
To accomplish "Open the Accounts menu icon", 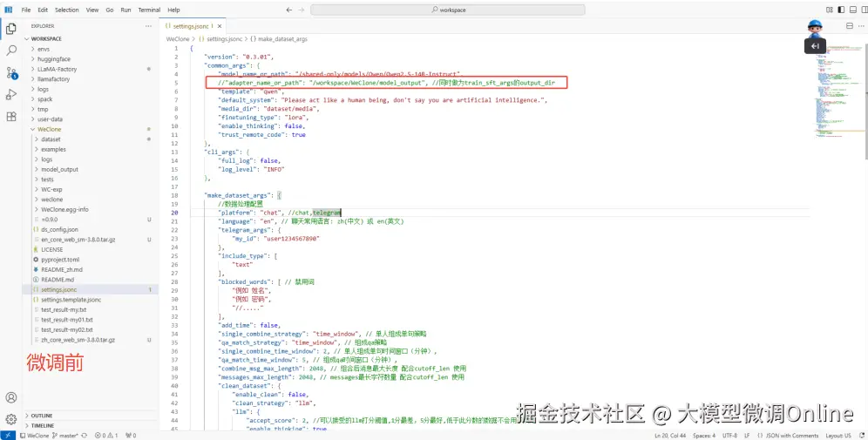I will [x=11, y=397].
